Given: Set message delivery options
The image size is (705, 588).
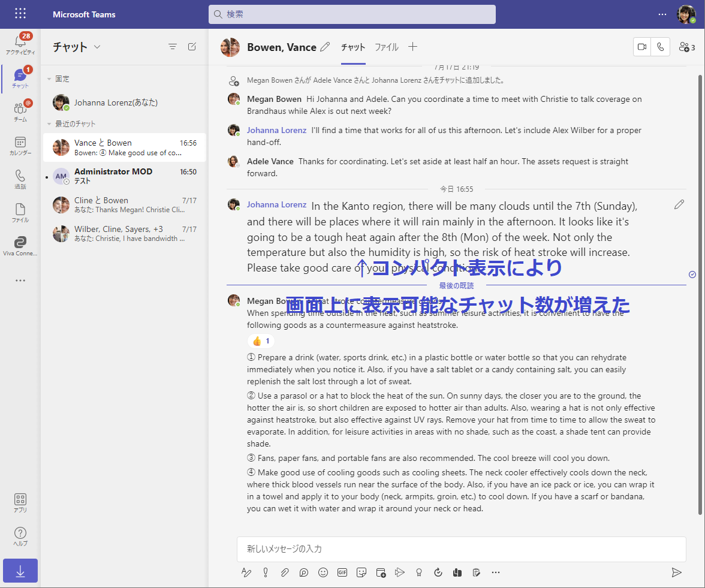Looking at the screenshot, I should pyautogui.click(x=266, y=572).
